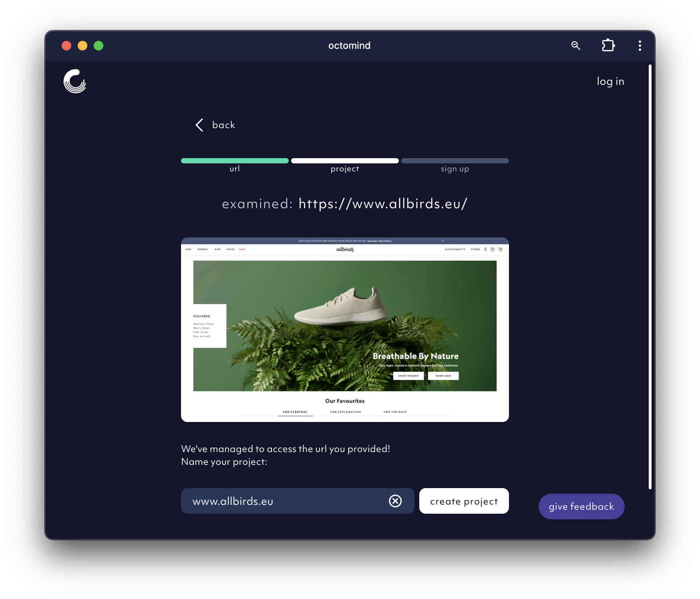Image resolution: width=700 pixels, height=599 pixels.
Task: Focus the project name input field
Action: coord(298,501)
